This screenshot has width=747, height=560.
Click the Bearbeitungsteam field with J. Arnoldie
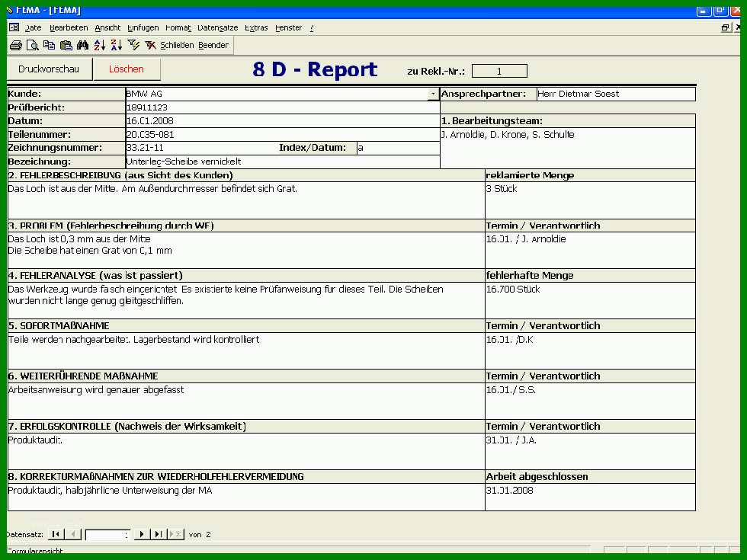567,148
